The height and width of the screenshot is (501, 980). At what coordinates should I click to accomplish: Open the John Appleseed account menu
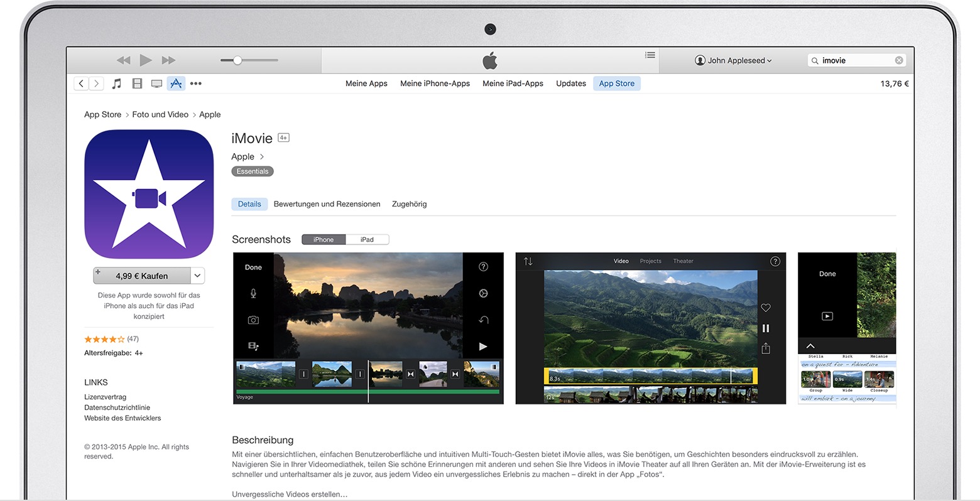[733, 60]
